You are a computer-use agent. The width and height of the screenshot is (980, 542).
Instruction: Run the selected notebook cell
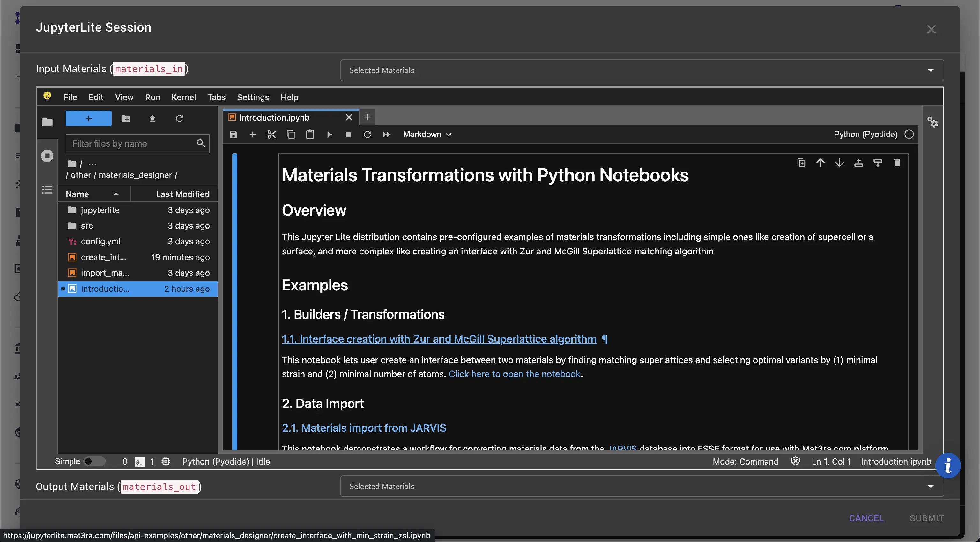pos(329,134)
